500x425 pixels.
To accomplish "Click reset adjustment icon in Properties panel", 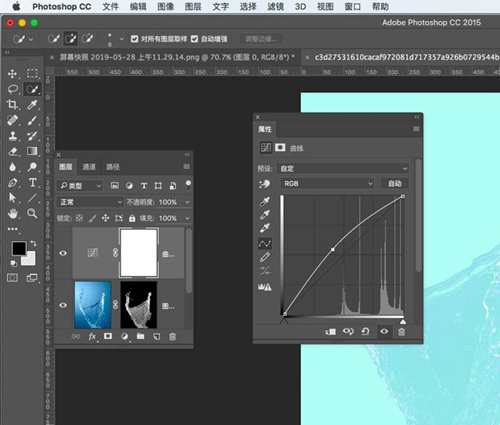I will pos(365,331).
